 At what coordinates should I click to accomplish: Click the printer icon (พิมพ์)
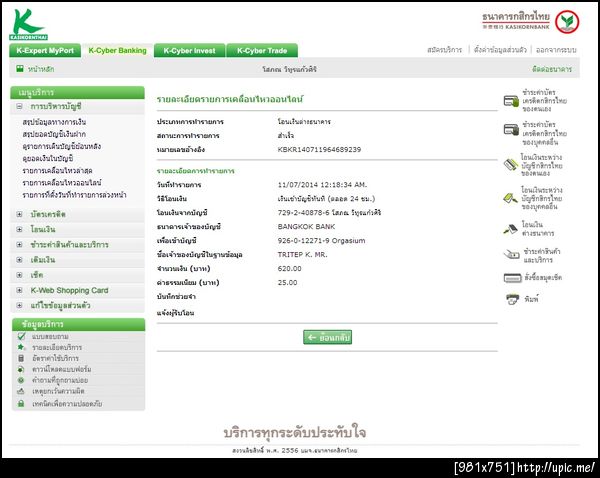[x=512, y=299]
